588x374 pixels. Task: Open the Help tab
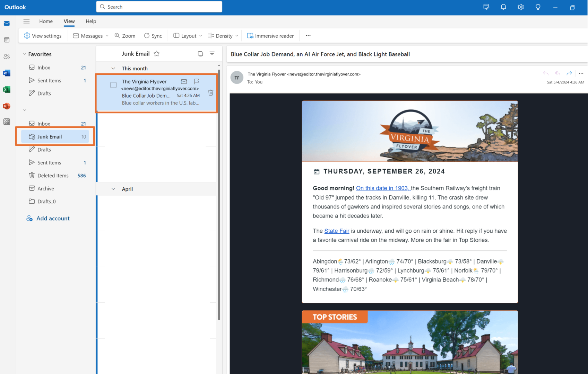point(91,21)
